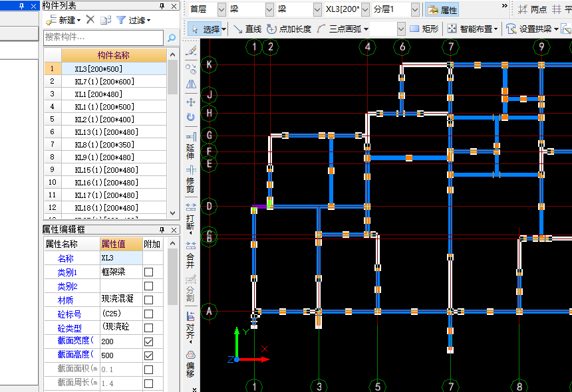Open the 首层 floor dropdown
This screenshot has width=572, height=392.
pos(221,9)
